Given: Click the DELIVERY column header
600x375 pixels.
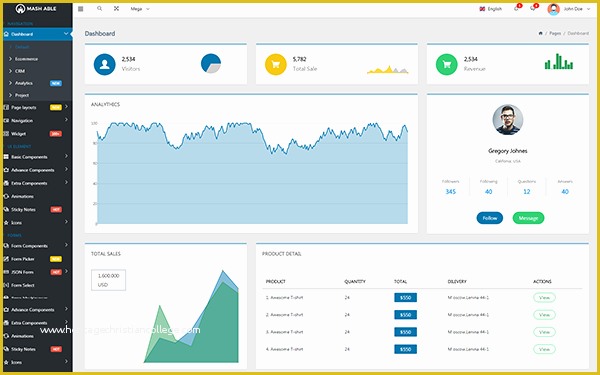Looking at the screenshot, I should pos(457,282).
